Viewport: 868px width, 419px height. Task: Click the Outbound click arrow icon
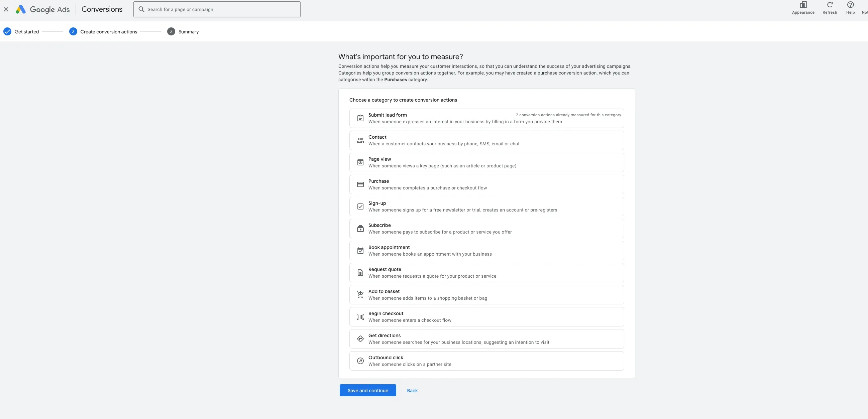[x=360, y=361]
